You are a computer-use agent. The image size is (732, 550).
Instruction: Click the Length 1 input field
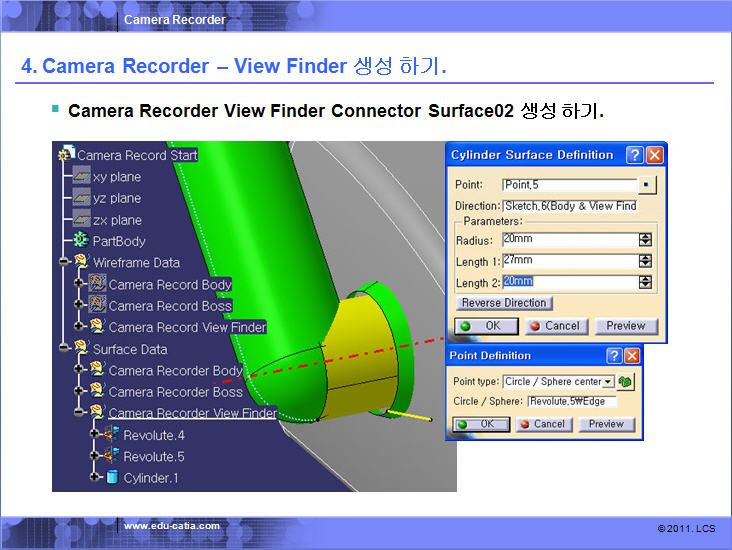(x=569, y=261)
